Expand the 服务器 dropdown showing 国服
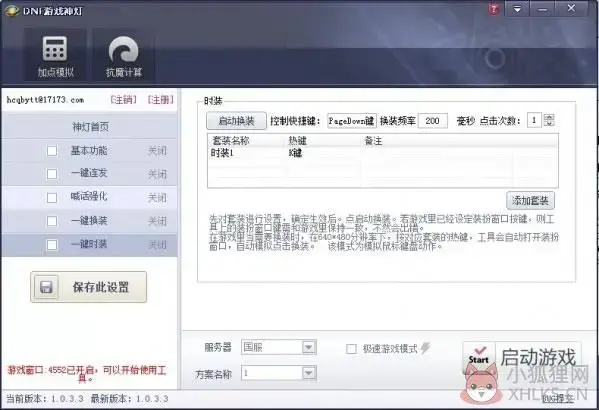The width and height of the screenshot is (599, 410). tap(309, 347)
